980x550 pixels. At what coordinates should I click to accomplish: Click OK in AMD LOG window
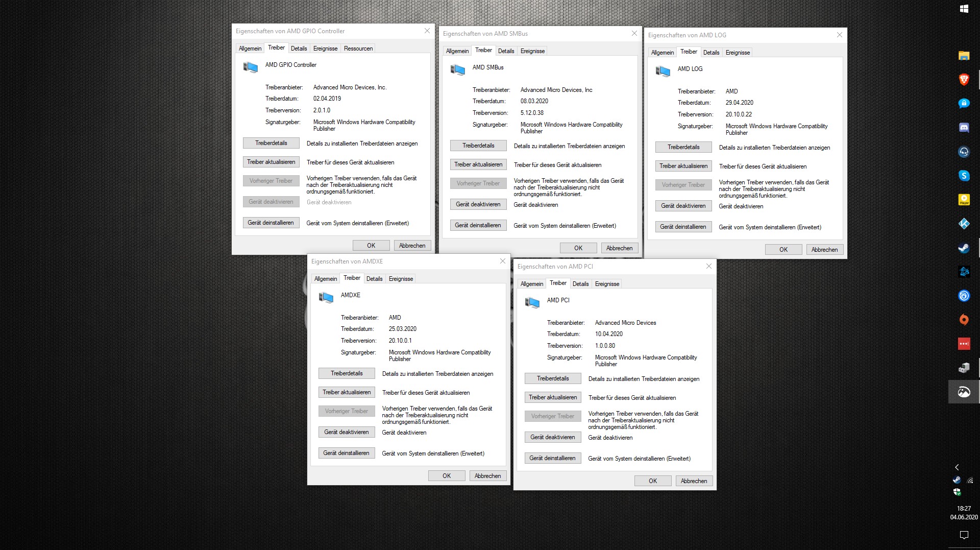783,250
